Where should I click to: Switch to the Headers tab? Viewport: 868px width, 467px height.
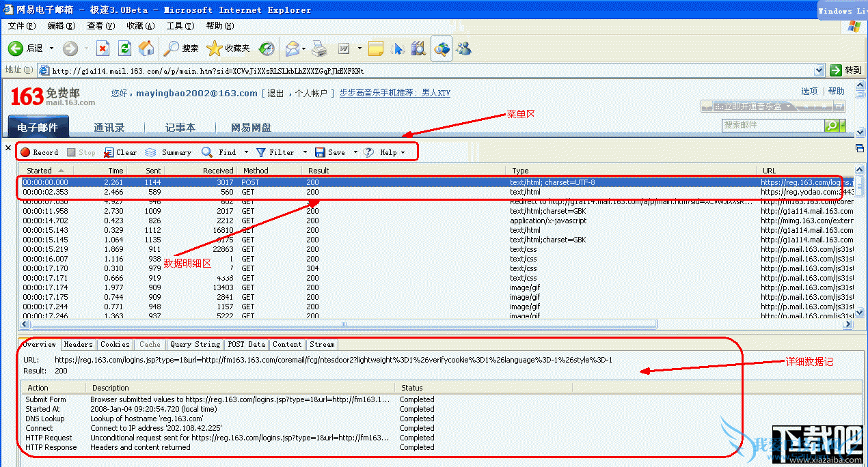tap(79, 345)
